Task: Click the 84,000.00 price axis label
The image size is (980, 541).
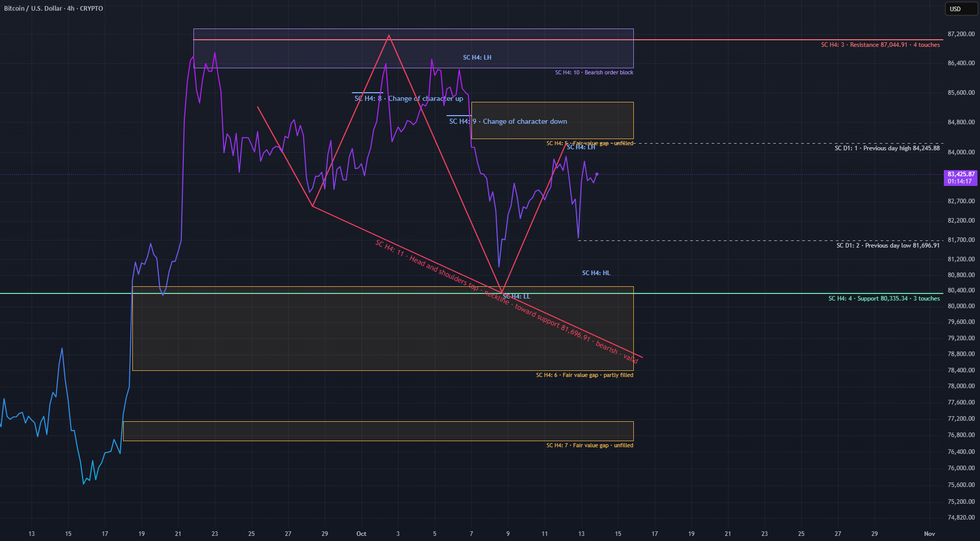Action: [961, 152]
